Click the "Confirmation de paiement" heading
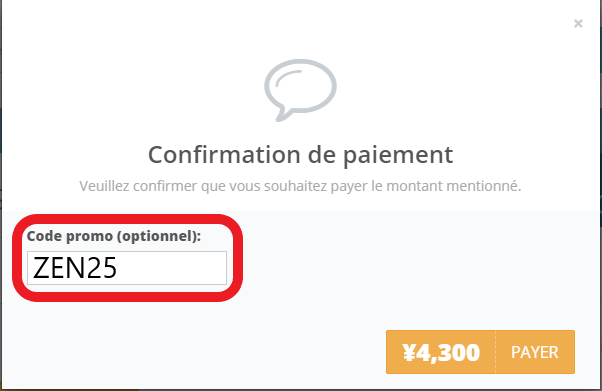This screenshot has width=602, height=391. (x=301, y=155)
